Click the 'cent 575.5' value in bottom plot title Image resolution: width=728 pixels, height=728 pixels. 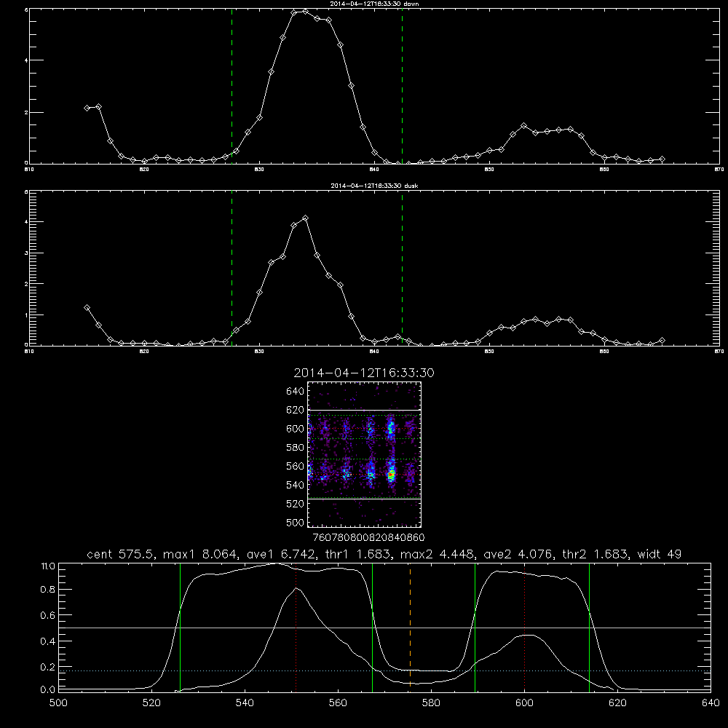coord(120,554)
